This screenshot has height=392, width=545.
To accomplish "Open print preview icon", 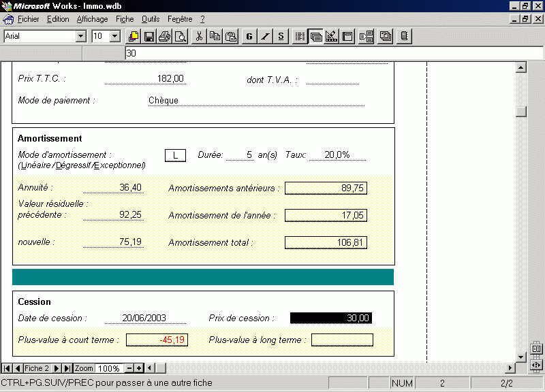I will pos(181,36).
